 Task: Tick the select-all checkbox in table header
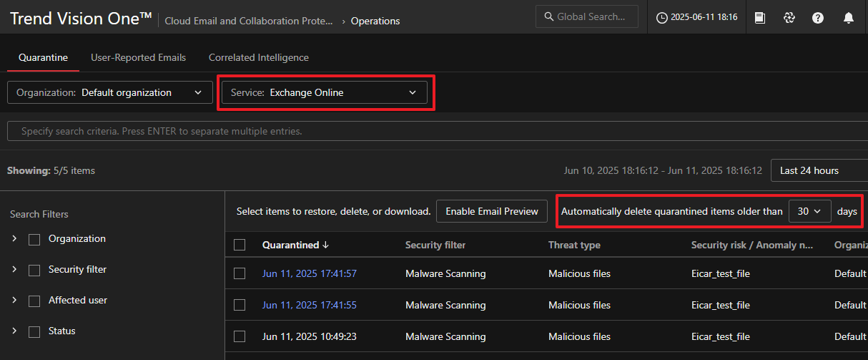tap(240, 245)
